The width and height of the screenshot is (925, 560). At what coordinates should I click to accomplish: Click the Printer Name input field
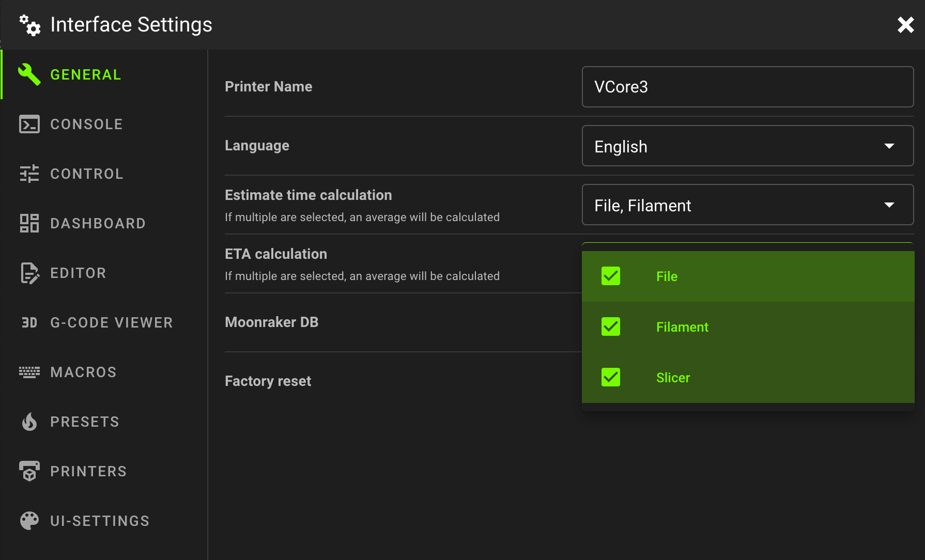pyautogui.click(x=748, y=87)
